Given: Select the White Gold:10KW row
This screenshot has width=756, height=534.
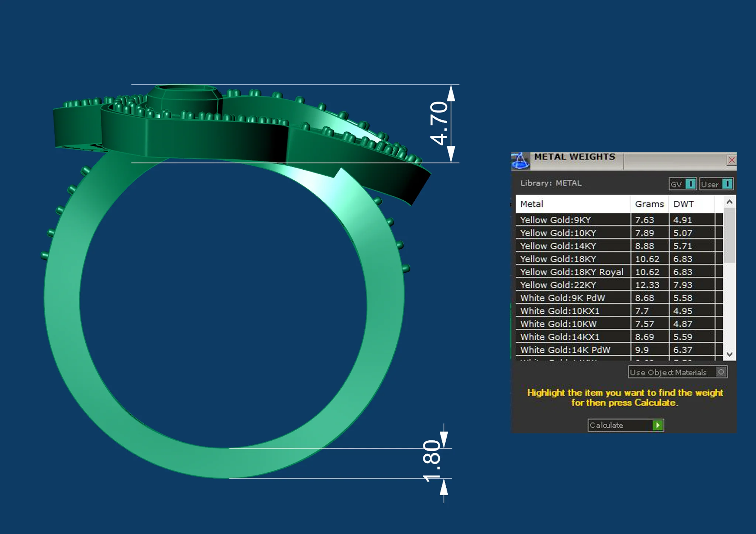Looking at the screenshot, I should tap(619, 324).
